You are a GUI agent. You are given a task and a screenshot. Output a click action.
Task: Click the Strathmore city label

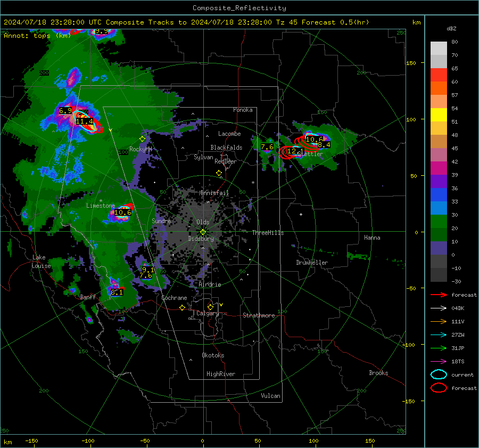(x=259, y=315)
